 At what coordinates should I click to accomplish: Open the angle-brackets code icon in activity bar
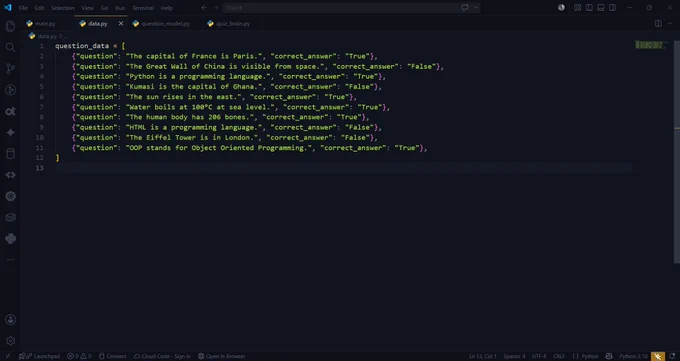10,175
